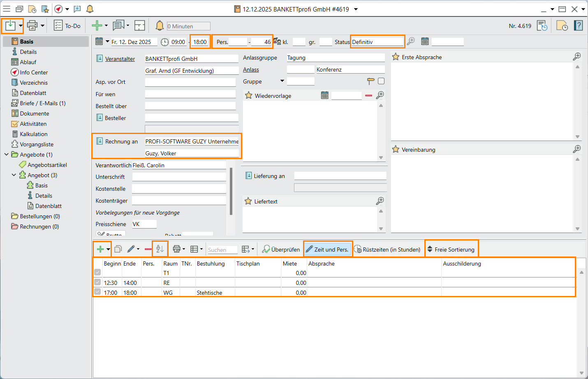Viewport: 588px width, 379px height.
Task: Click the Überprüfen button
Action: tap(281, 250)
